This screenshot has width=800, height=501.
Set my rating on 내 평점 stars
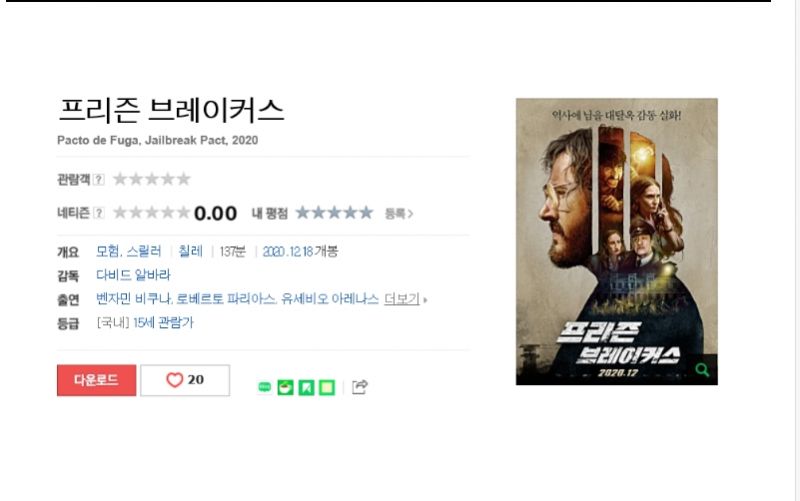point(334,213)
